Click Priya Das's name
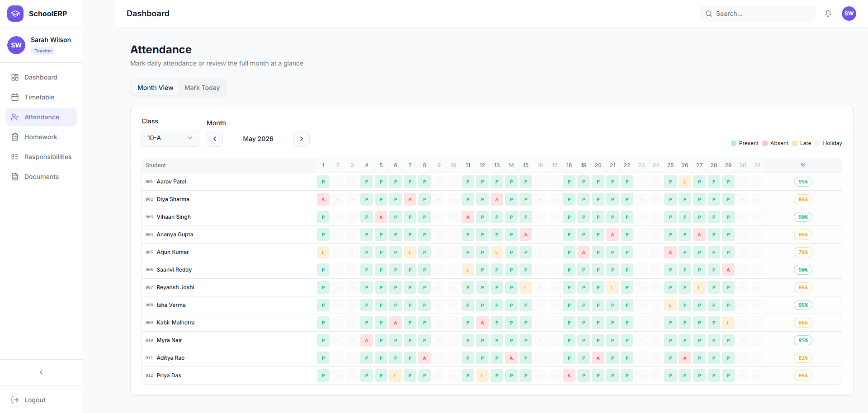 pyautogui.click(x=169, y=375)
